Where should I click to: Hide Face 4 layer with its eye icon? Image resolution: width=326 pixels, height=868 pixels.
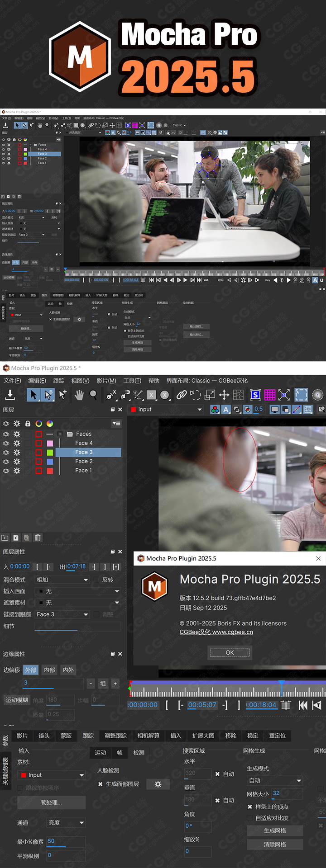(6, 443)
